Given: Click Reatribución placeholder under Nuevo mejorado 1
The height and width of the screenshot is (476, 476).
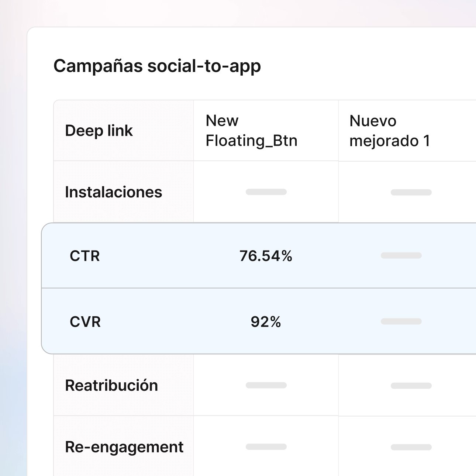Looking at the screenshot, I should click(411, 386).
